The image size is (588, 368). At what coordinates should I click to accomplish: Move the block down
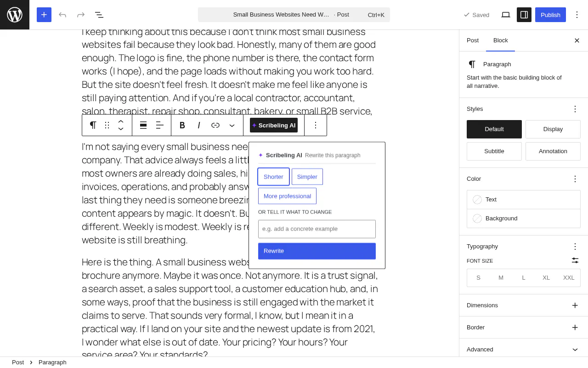(121, 129)
